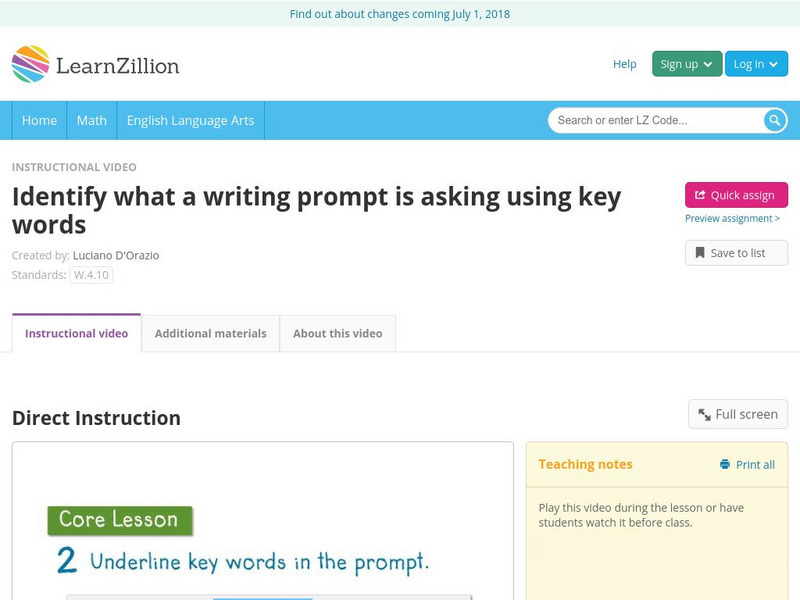
Task: Click the search magnifying glass icon
Action: (773, 120)
